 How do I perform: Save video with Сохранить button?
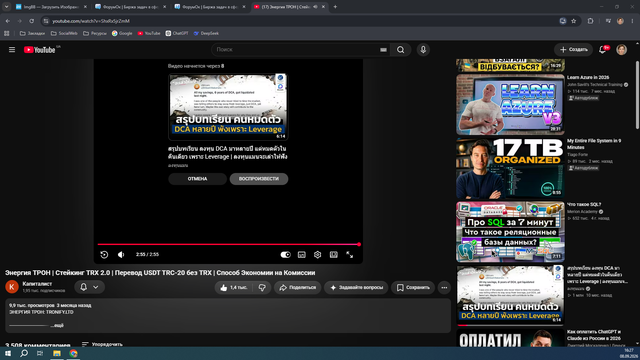coord(413,287)
